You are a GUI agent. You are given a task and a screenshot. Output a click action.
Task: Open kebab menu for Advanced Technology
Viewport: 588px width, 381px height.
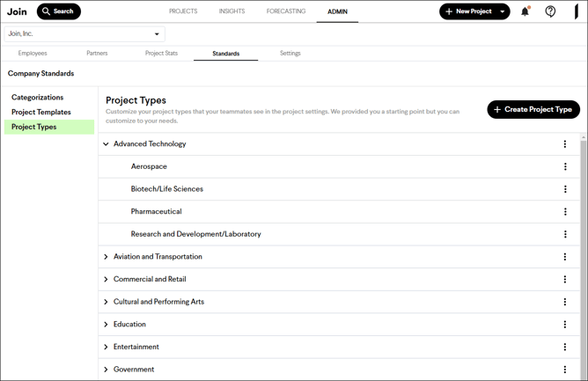(x=565, y=144)
